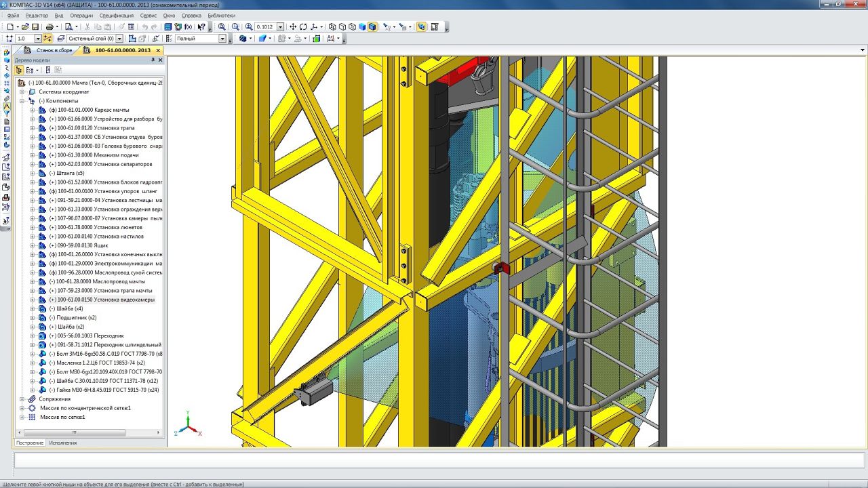Click the New document icon

11,27
